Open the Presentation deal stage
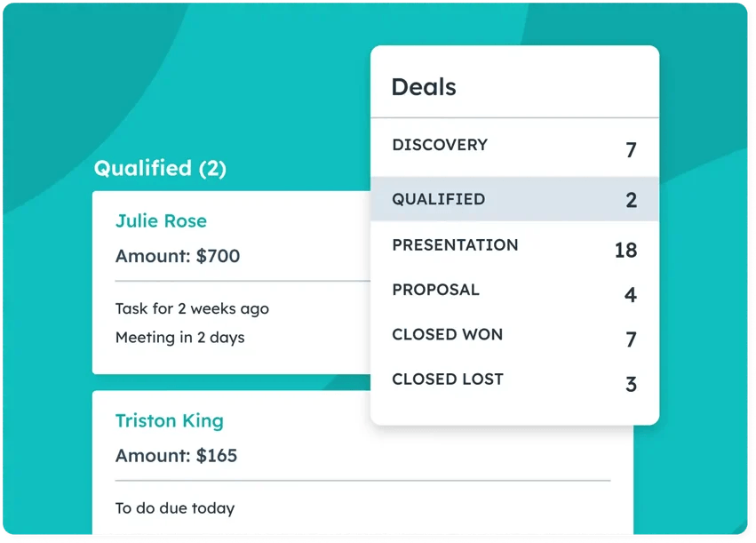Viewport: 756px width, 543px height. point(514,245)
